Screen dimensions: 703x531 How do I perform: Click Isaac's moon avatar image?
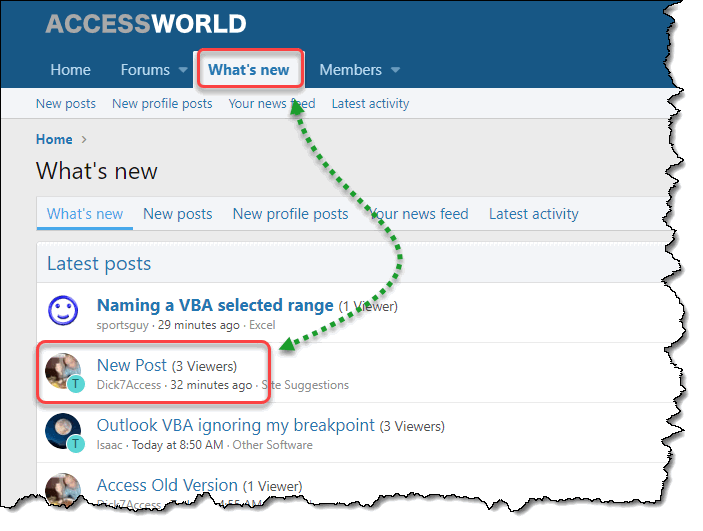[63, 431]
